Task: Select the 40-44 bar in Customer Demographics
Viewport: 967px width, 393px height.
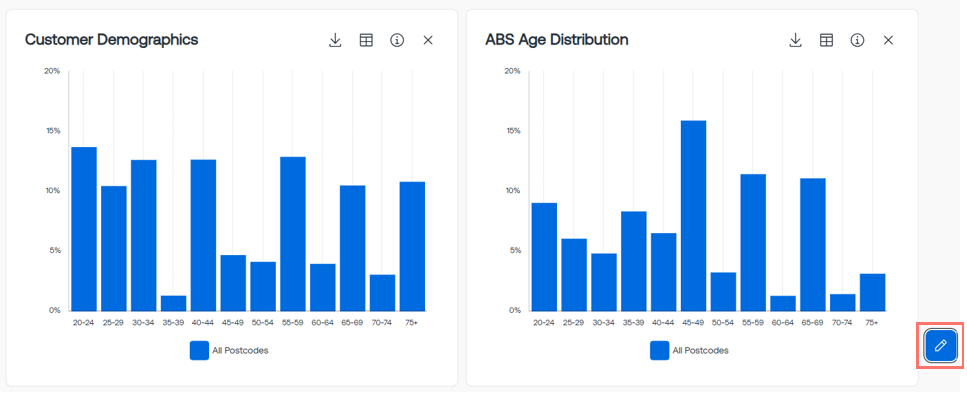Action: click(204, 235)
